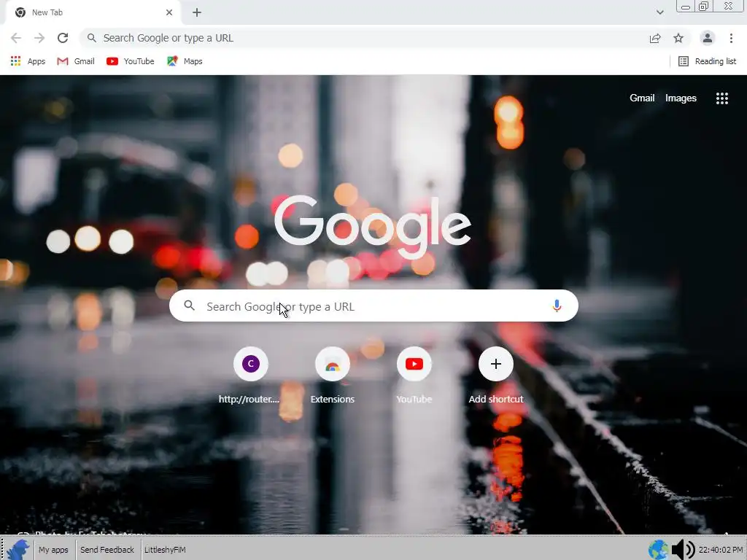The width and height of the screenshot is (747, 560).
Task: Reload the page with the refresh icon
Action: [63, 38]
